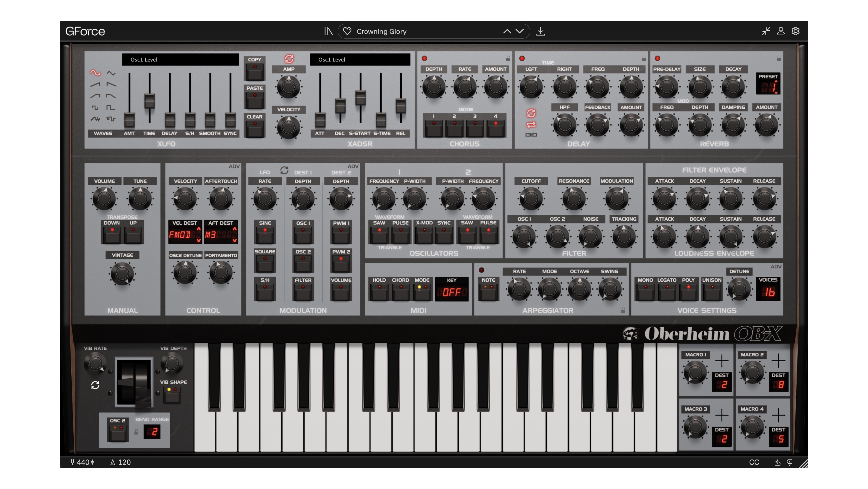Go to next preset with down chevron

pyautogui.click(x=519, y=31)
